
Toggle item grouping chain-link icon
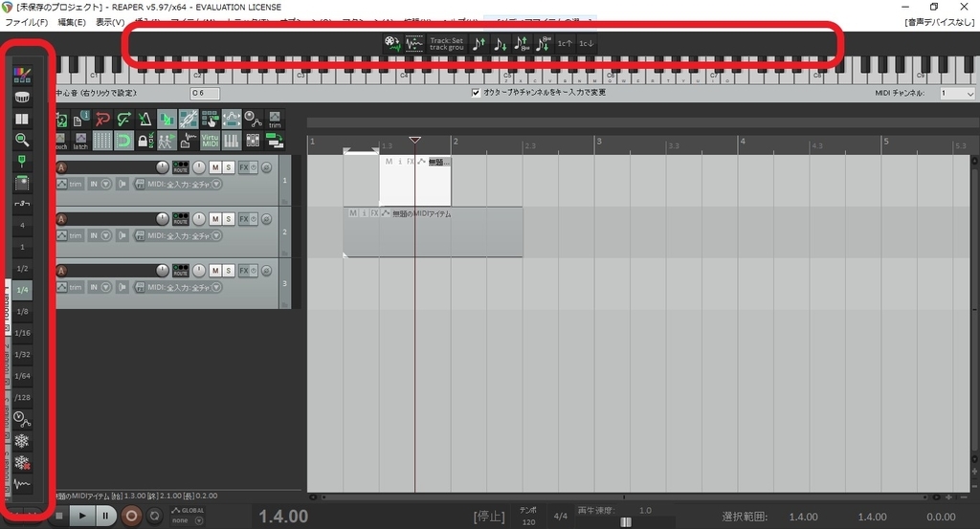pos(189,120)
